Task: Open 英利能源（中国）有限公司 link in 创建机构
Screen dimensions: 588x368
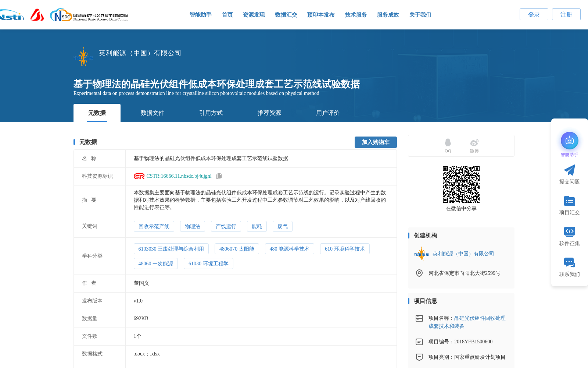Action: click(x=463, y=254)
